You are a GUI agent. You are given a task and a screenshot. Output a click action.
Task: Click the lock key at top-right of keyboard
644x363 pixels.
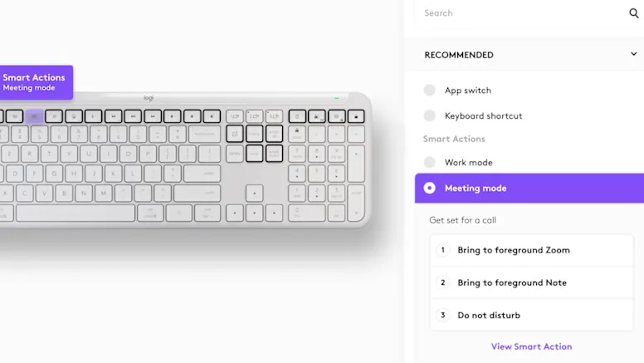(x=356, y=116)
